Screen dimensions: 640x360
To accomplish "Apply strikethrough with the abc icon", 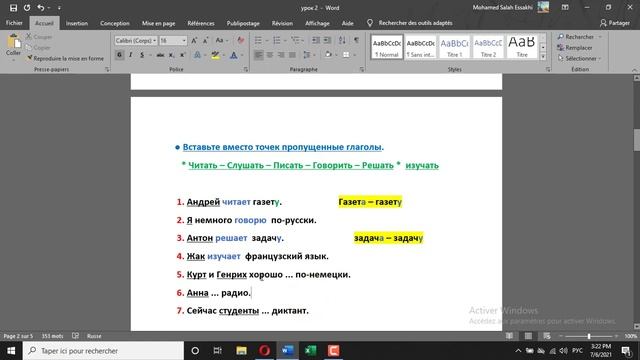I will point(160,55).
